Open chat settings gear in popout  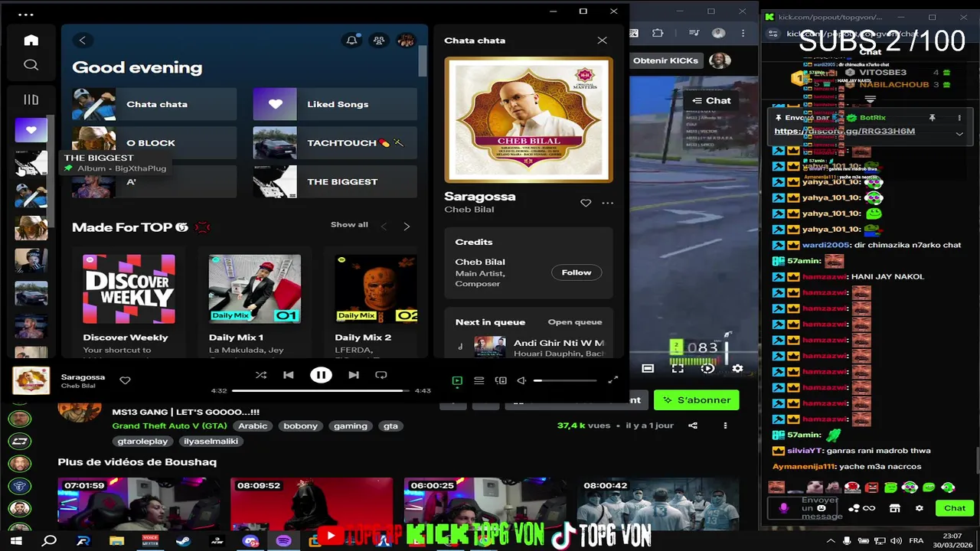pos(920,508)
